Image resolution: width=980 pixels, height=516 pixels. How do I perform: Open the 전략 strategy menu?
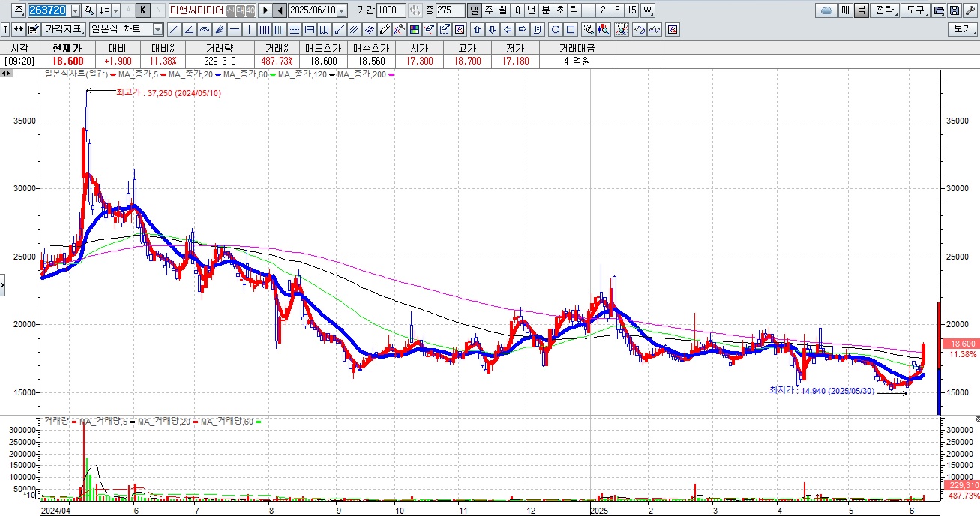pyautogui.click(x=885, y=10)
